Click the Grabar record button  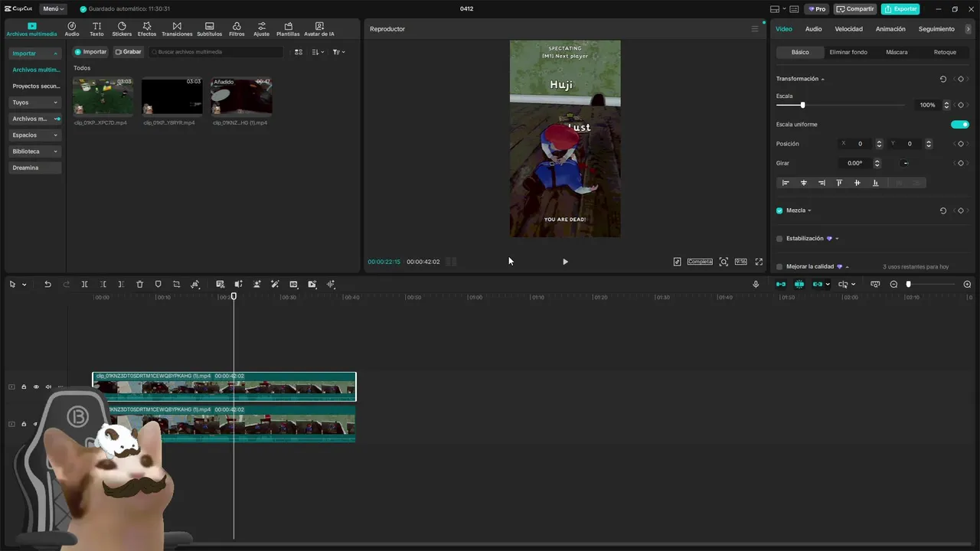click(128, 52)
